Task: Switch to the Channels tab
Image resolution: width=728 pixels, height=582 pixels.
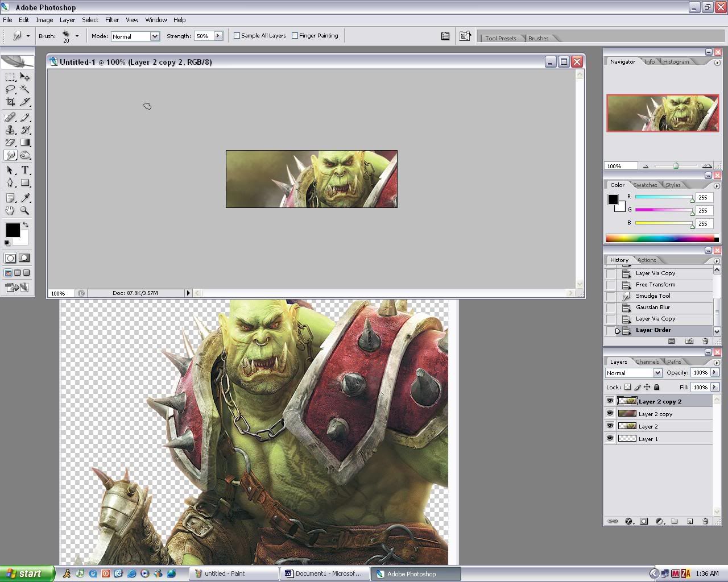Action: (x=647, y=362)
